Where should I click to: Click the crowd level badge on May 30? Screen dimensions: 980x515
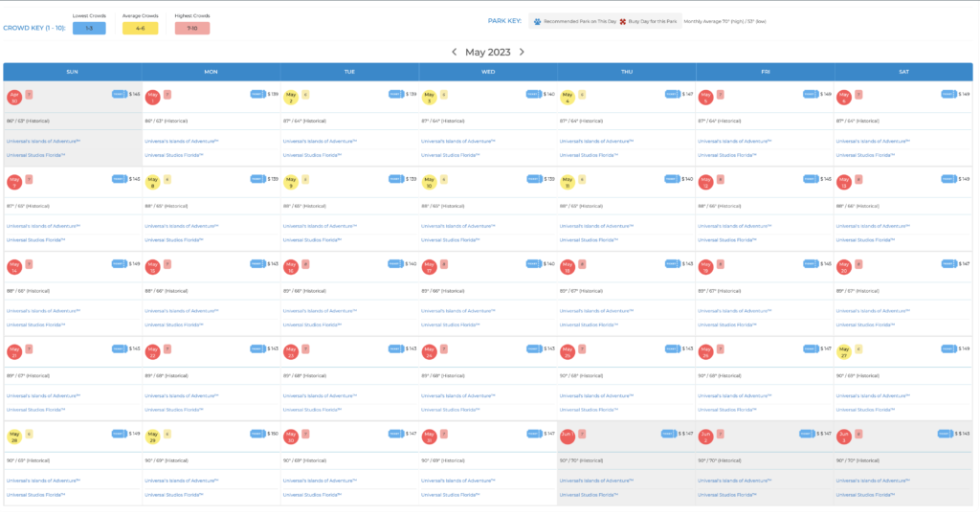tap(305, 433)
